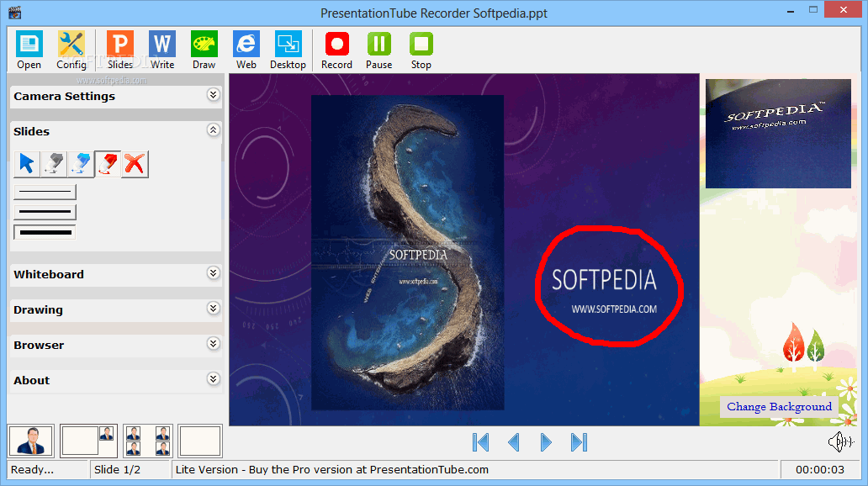Choose the medium line width
The height and width of the screenshot is (486, 868).
tap(45, 212)
